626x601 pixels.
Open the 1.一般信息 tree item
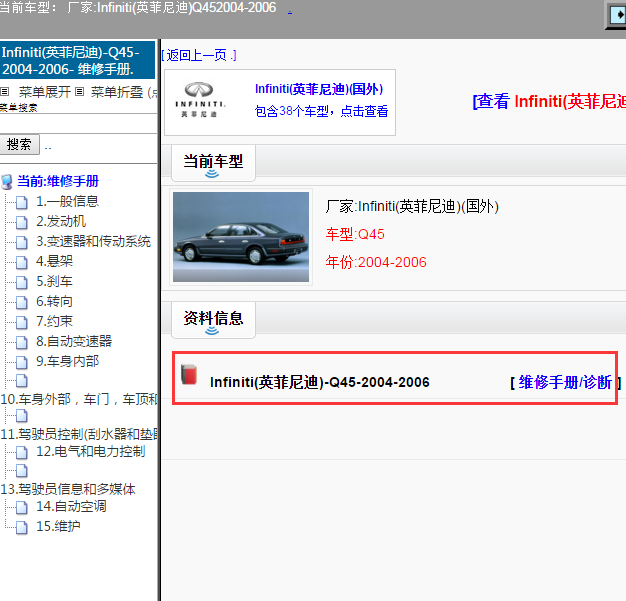click(67, 201)
